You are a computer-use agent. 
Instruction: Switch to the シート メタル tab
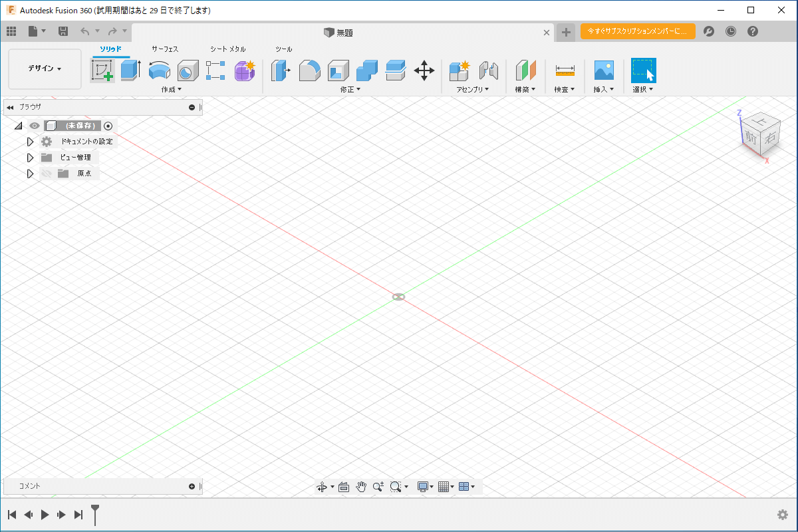click(x=228, y=49)
